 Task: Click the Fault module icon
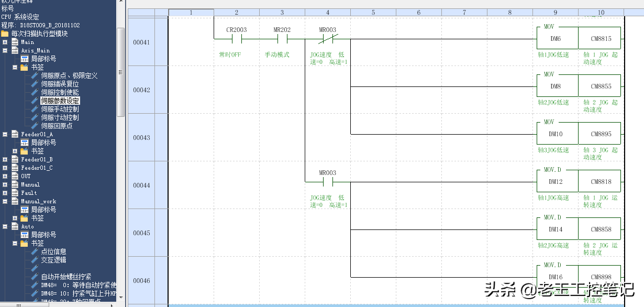pos(15,193)
